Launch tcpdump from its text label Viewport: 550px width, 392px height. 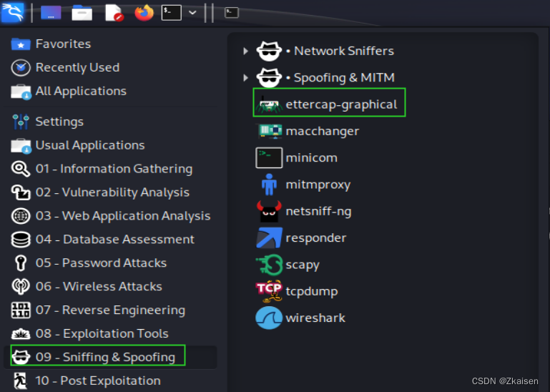point(312,292)
